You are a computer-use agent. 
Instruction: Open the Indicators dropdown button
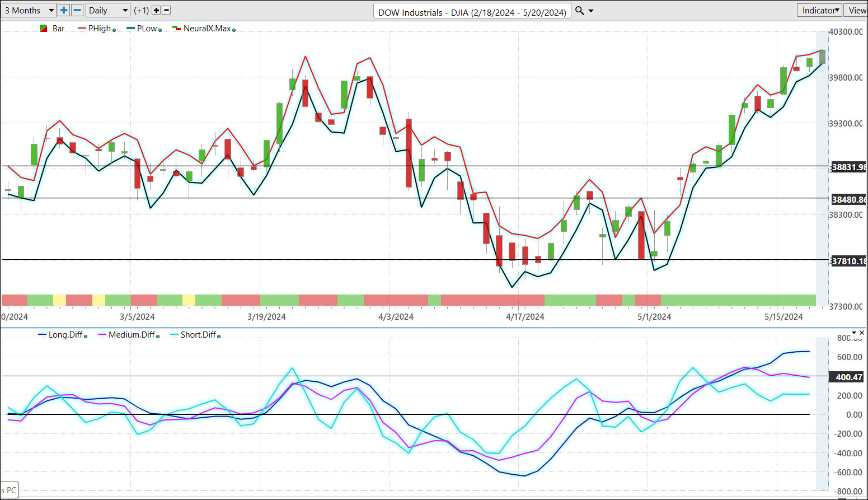(x=820, y=10)
